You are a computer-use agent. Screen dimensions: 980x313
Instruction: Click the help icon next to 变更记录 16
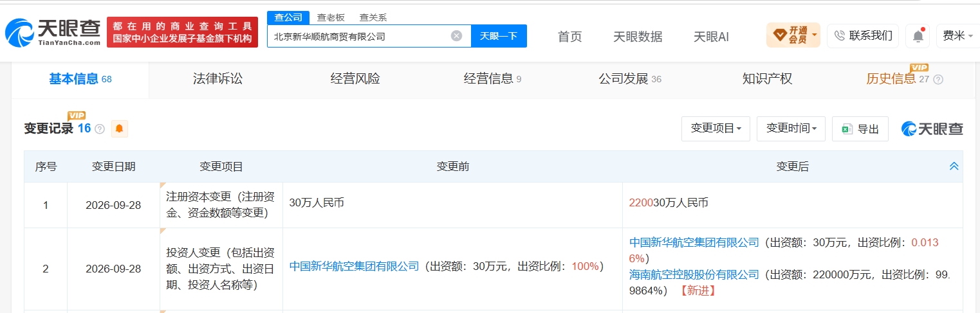click(x=100, y=129)
